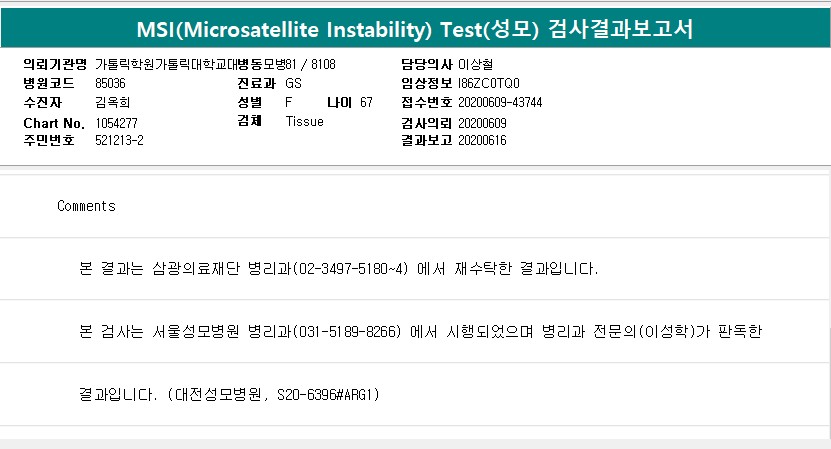The image size is (831, 449).
Task: Select the 임상정보 code value
Action: click(x=489, y=84)
